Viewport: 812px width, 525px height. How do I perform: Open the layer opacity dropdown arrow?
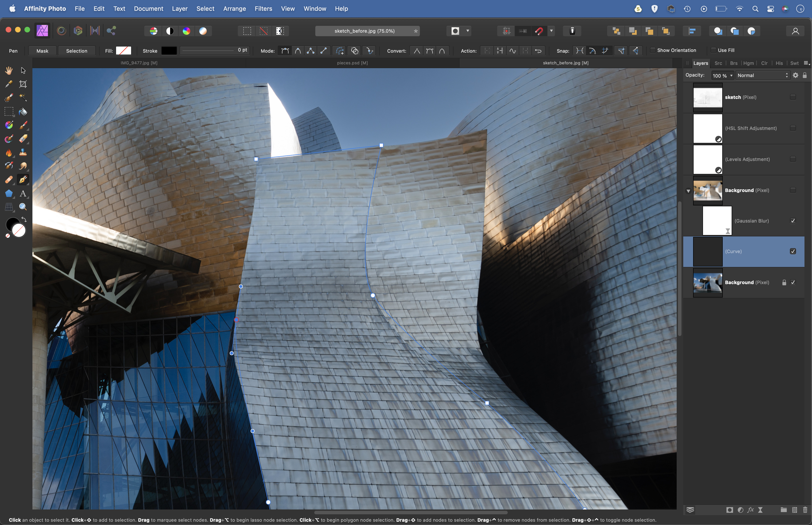click(x=731, y=76)
